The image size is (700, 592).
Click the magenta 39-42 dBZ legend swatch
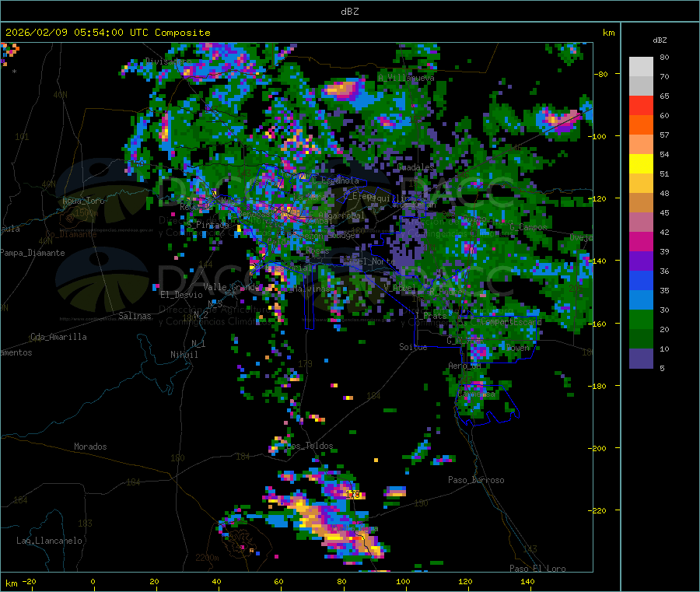641,242
